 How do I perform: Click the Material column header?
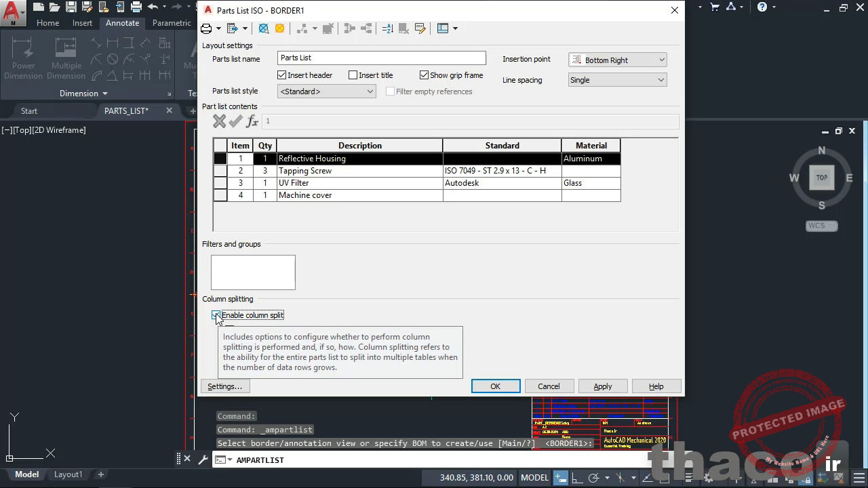591,146
